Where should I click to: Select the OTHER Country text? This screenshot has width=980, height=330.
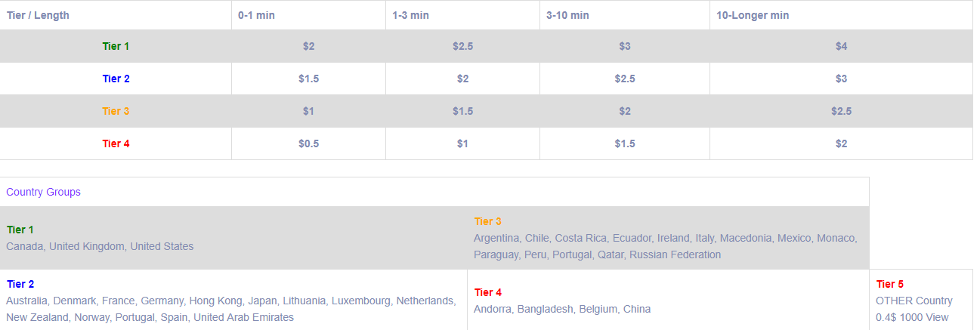pos(914,301)
